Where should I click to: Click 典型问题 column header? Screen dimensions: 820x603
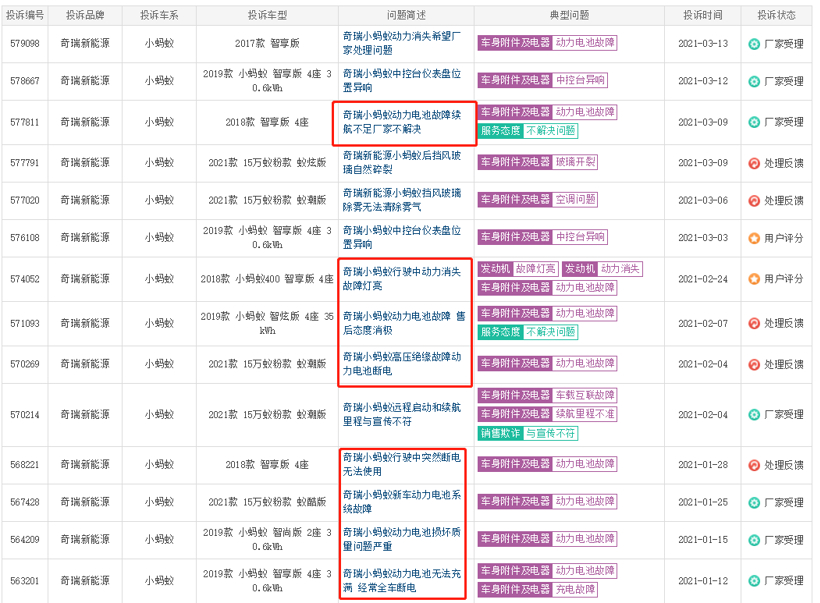(569, 16)
